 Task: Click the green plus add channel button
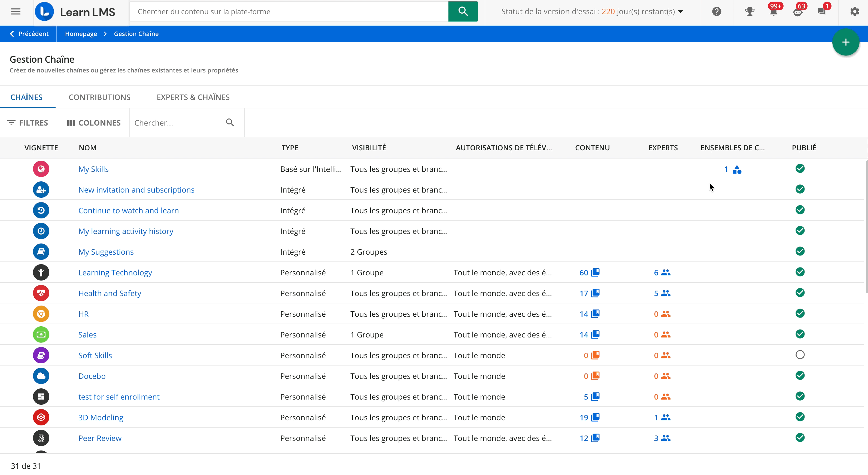pos(845,42)
